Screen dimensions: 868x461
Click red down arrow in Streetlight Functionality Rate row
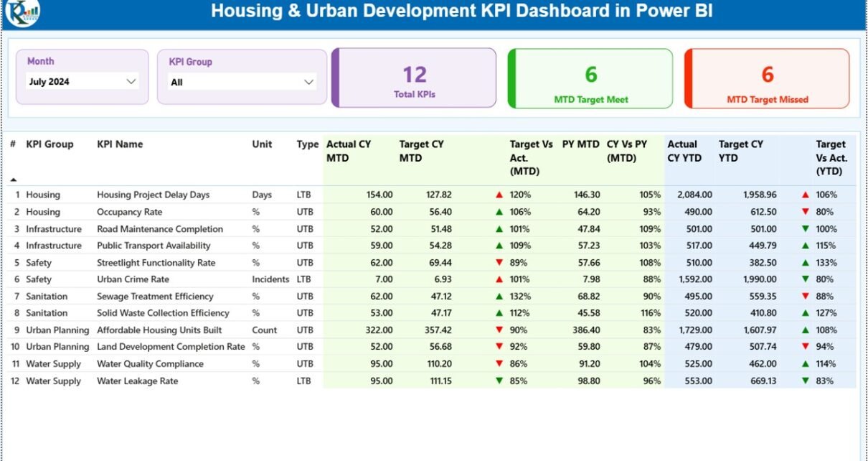pos(499,263)
